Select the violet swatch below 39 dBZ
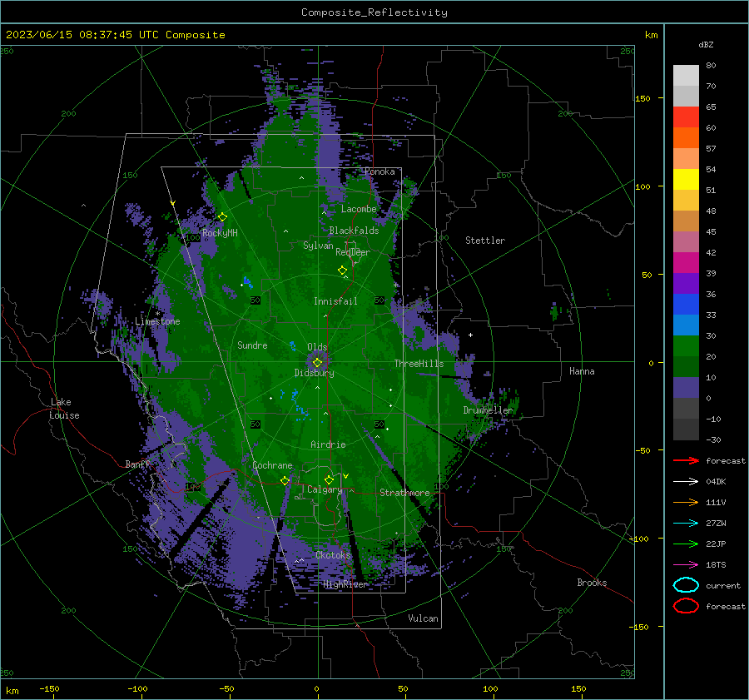 pos(686,284)
